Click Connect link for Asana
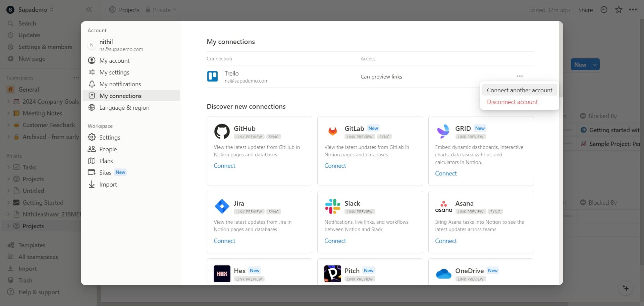The image size is (644, 306). click(445, 241)
